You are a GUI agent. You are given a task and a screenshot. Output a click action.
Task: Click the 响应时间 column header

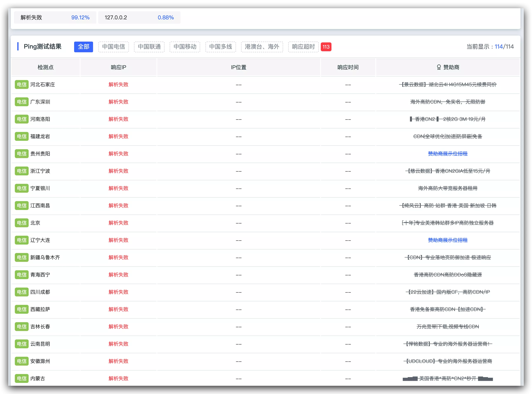(348, 67)
